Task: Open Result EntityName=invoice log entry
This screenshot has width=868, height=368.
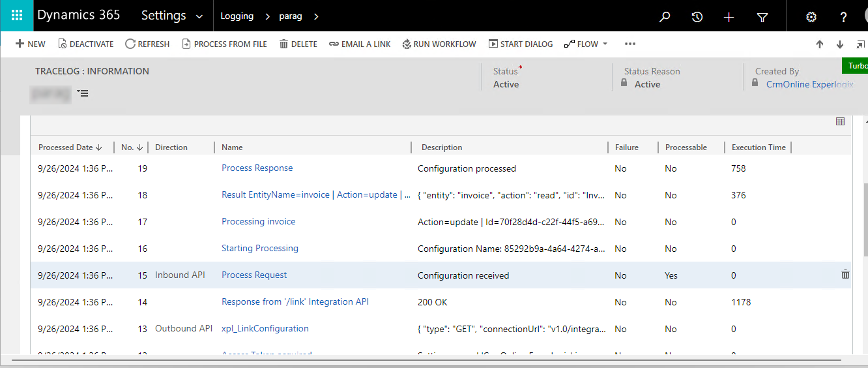Action: 316,195
